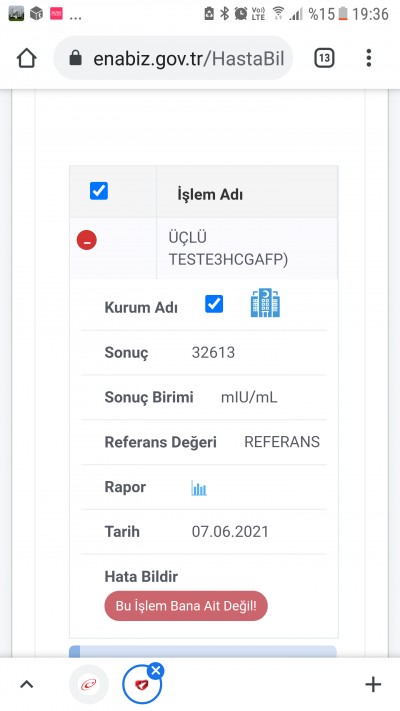
Task: Tap the lock icon in the address bar
Action: click(x=75, y=58)
